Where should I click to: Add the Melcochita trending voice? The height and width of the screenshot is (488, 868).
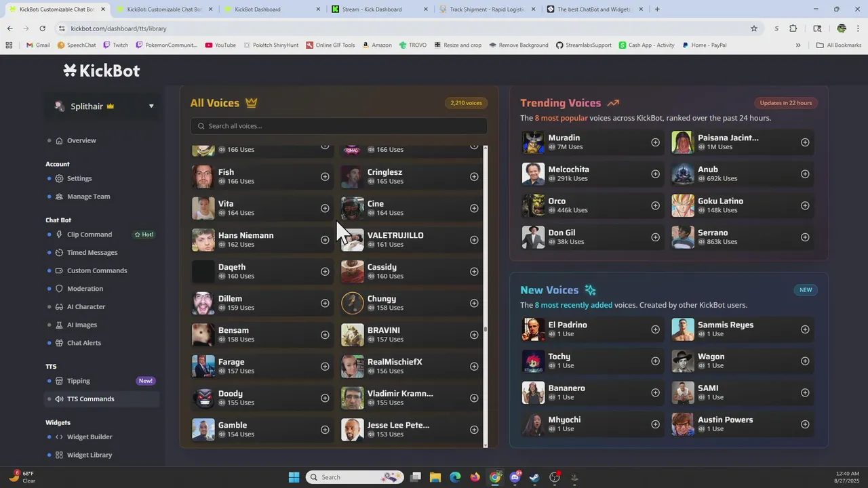(655, 174)
